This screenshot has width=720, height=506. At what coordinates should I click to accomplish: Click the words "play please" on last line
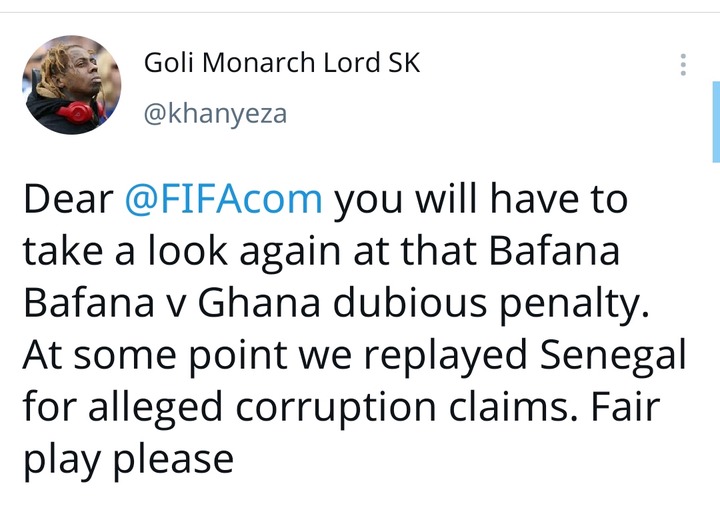127,459
